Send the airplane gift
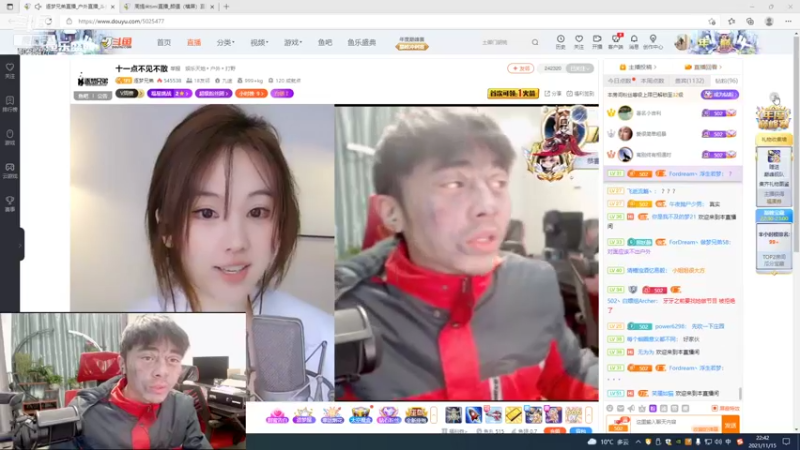The image size is (800, 450). (493, 415)
